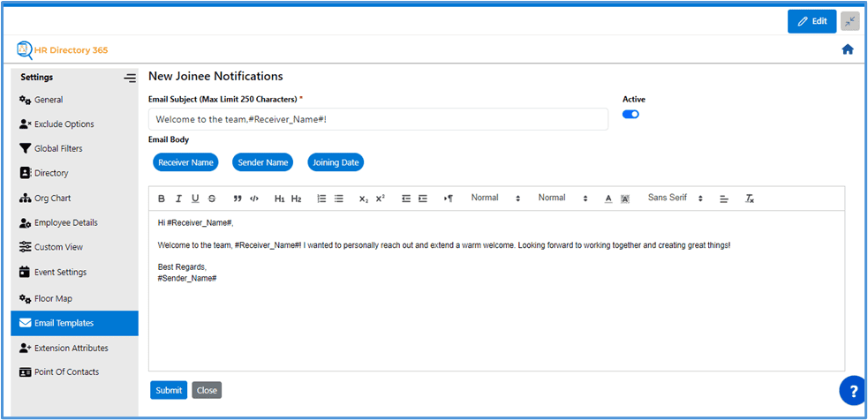Expand the second Normal heading dropdown
868x420 pixels.
coord(563,199)
